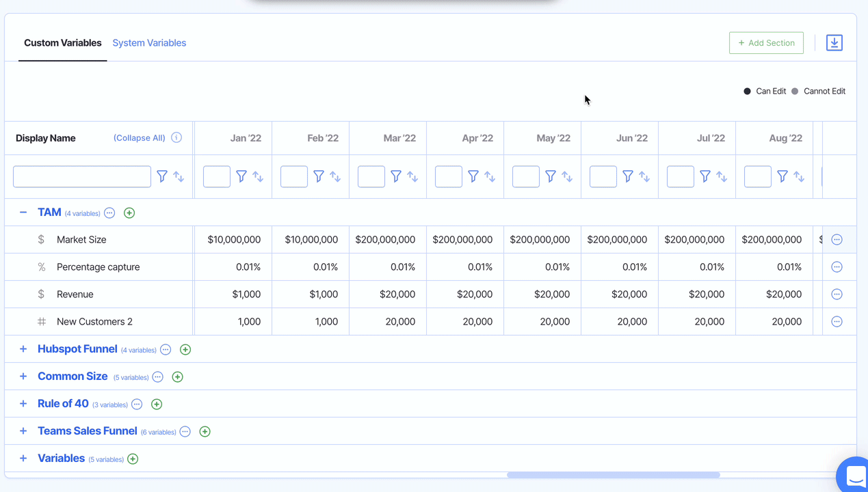The width and height of the screenshot is (868, 492).
Task: Click the horizontal scrollbar thumb
Action: click(613, 475)
